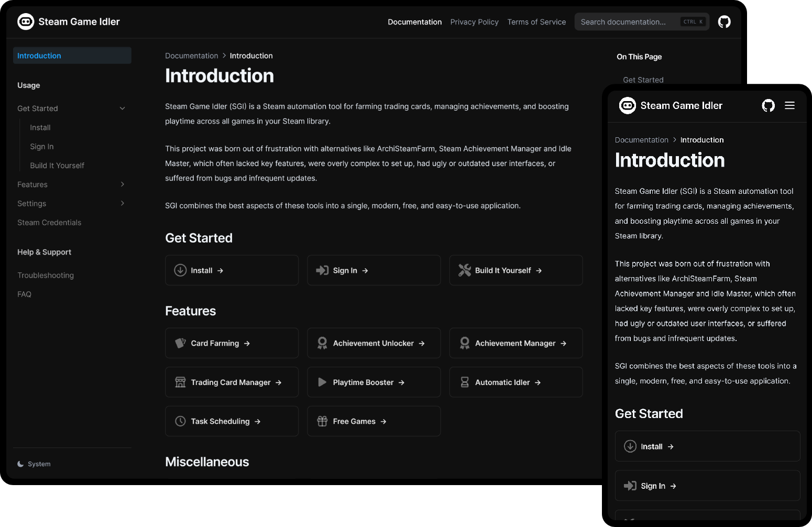This screenshot has height=527, width=812.
Task: Click the Install download icon in desktop Get Started
Action: coord(180,270)
